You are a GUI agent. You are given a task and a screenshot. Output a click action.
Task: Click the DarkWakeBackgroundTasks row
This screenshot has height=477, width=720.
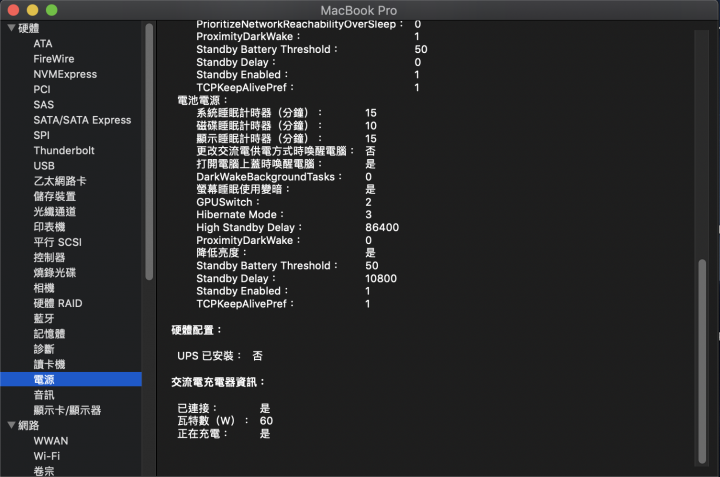[284, 177]
